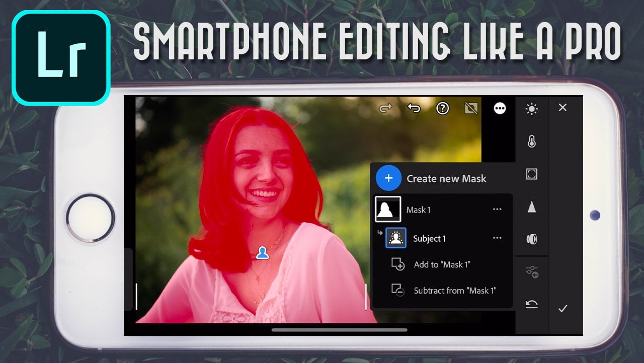Tap the undo arrow icon
Image resolution: width=644 pixels, height=363 pixels.
[x=414, y=108]
